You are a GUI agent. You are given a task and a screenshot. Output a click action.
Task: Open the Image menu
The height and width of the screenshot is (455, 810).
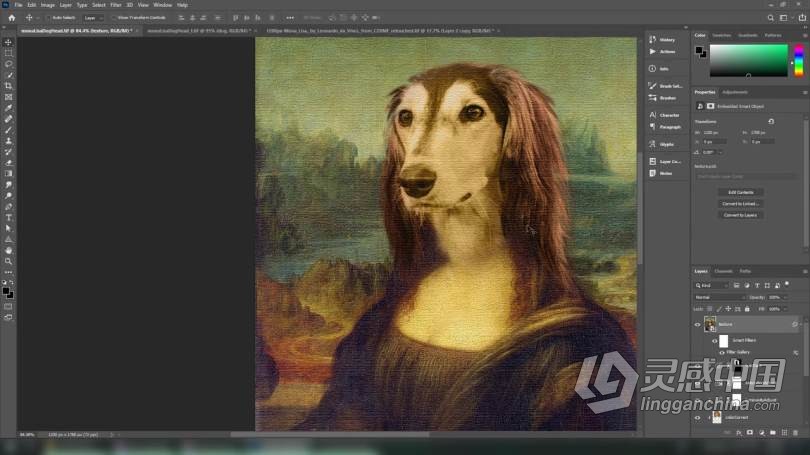pos(48,5)
